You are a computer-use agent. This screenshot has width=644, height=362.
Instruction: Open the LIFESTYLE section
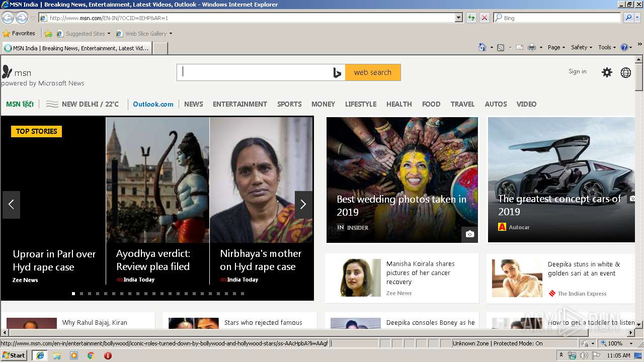[x=361, y=104]
